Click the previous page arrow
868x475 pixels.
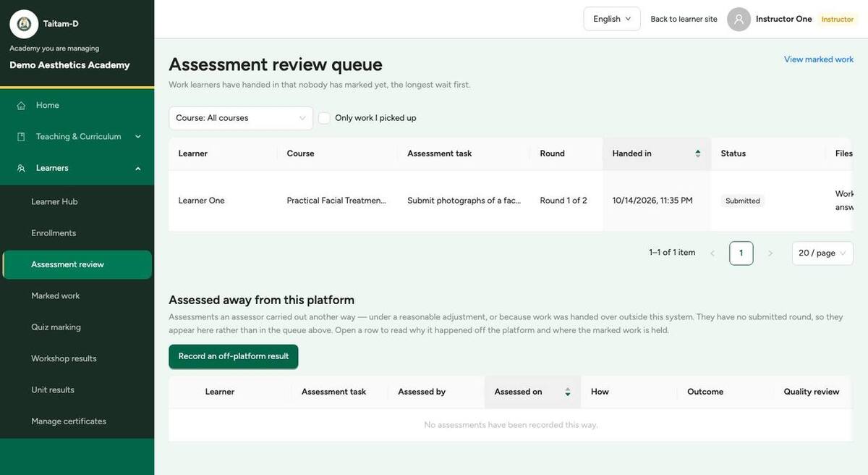click(712, 253)
